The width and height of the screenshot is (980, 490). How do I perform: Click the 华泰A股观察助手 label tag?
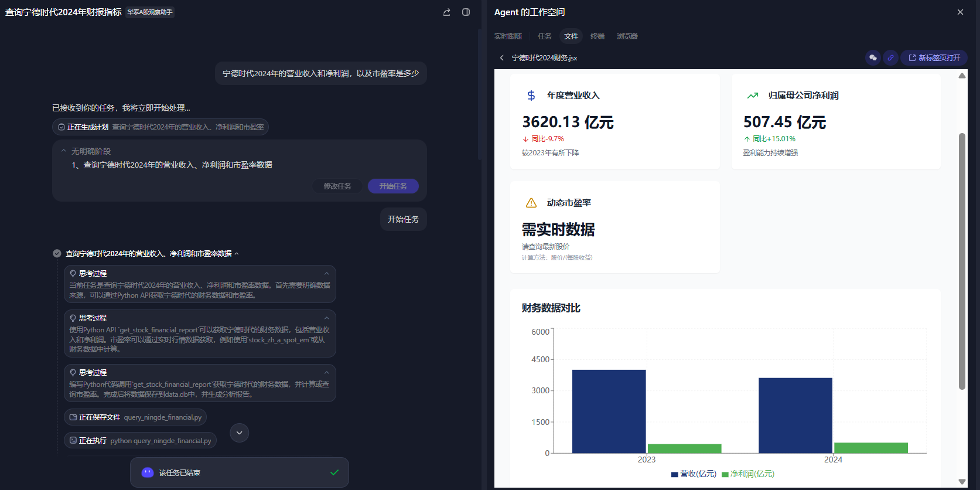[150, 12]
